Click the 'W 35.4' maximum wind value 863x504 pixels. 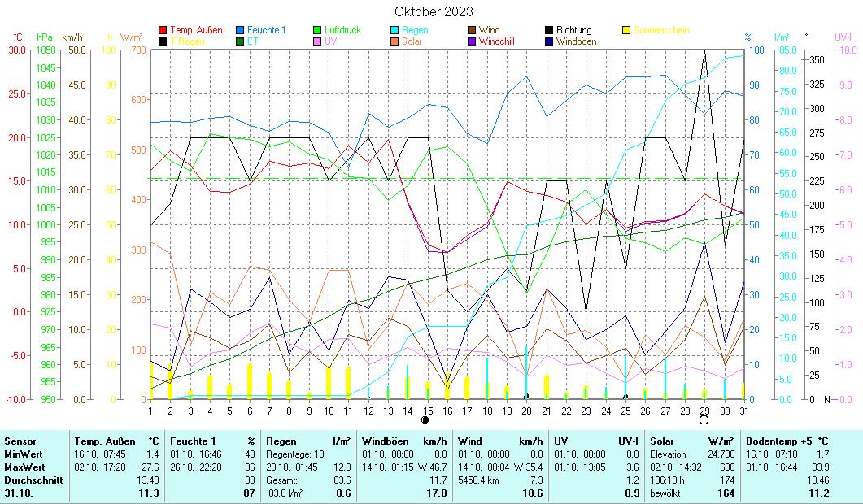[529, 467]
